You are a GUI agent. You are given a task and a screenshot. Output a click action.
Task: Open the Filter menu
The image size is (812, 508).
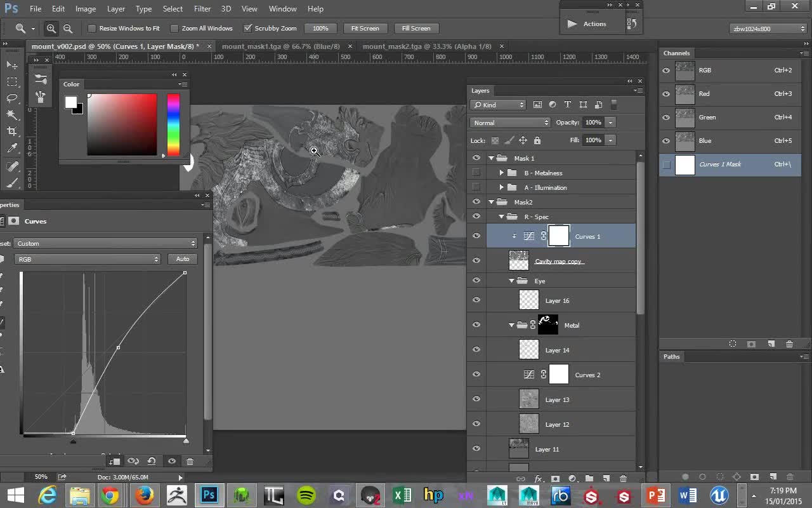pos(202,9)
